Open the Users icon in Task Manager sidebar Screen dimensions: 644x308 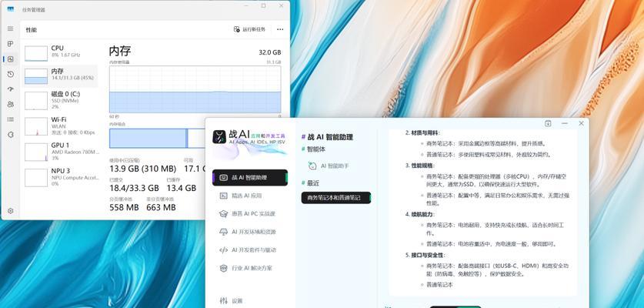click(11, 105)
